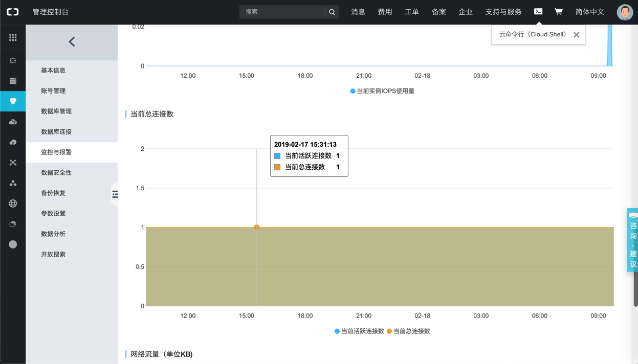Open the products grid menu icon
Screen dimensions: 638x364
coord(13,37)
